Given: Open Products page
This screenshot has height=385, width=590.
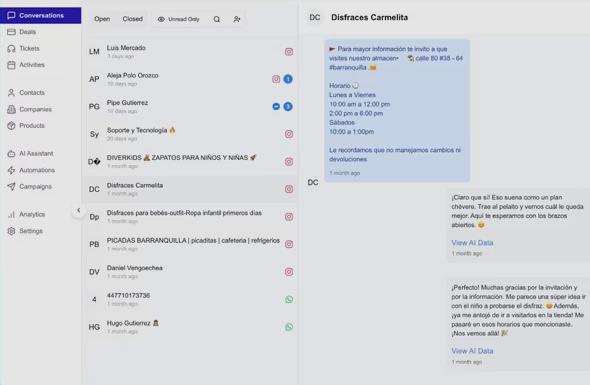Looking at the screenshot, I should tap(32, 126).
